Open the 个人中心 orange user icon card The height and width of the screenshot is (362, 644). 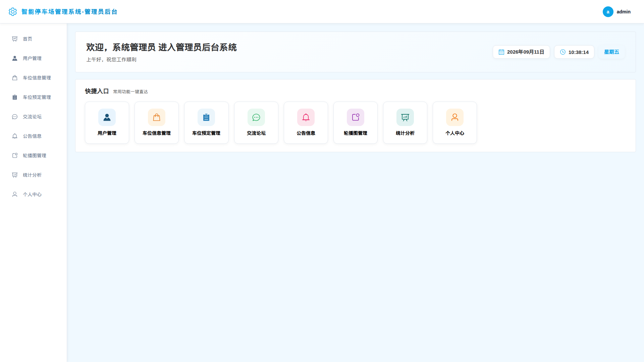point(455,123)
